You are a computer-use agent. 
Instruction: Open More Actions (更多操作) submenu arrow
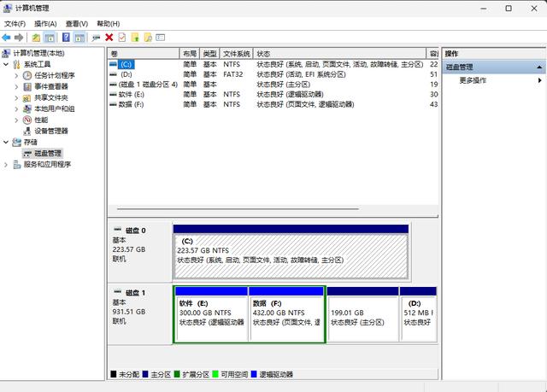click(x=539, y=80)
